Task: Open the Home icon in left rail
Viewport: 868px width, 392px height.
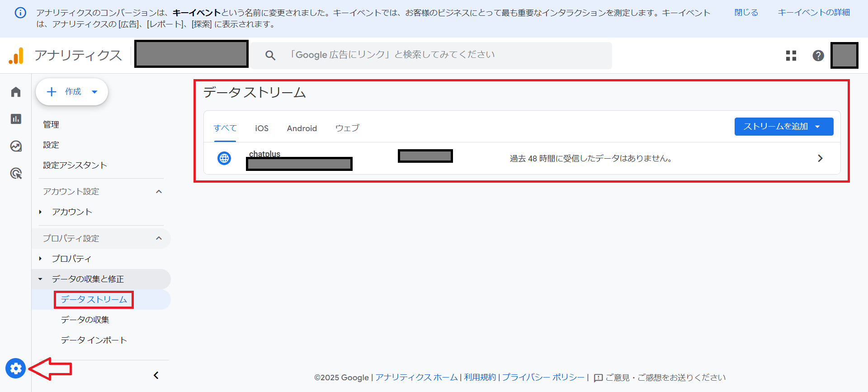Action: tap(16, 92)
